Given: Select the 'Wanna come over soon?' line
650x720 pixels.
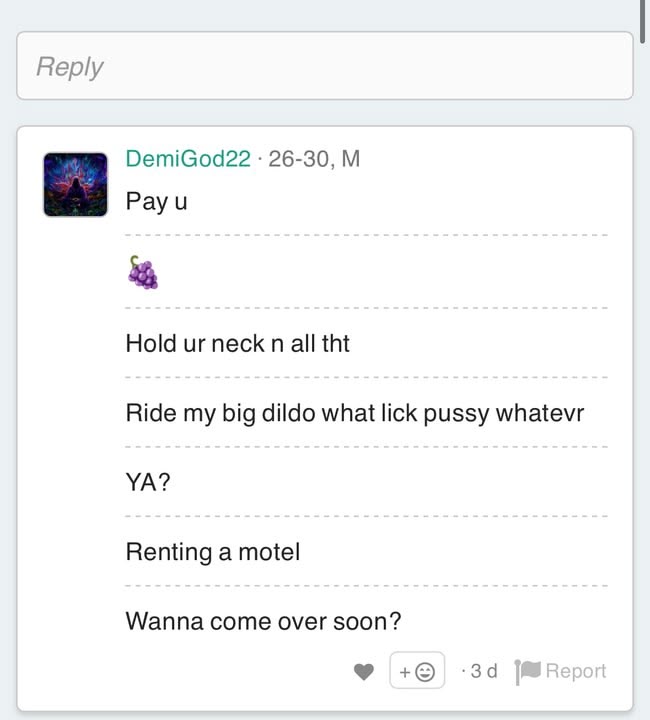Looking at the screenshot, I should [x=263, y=621].
